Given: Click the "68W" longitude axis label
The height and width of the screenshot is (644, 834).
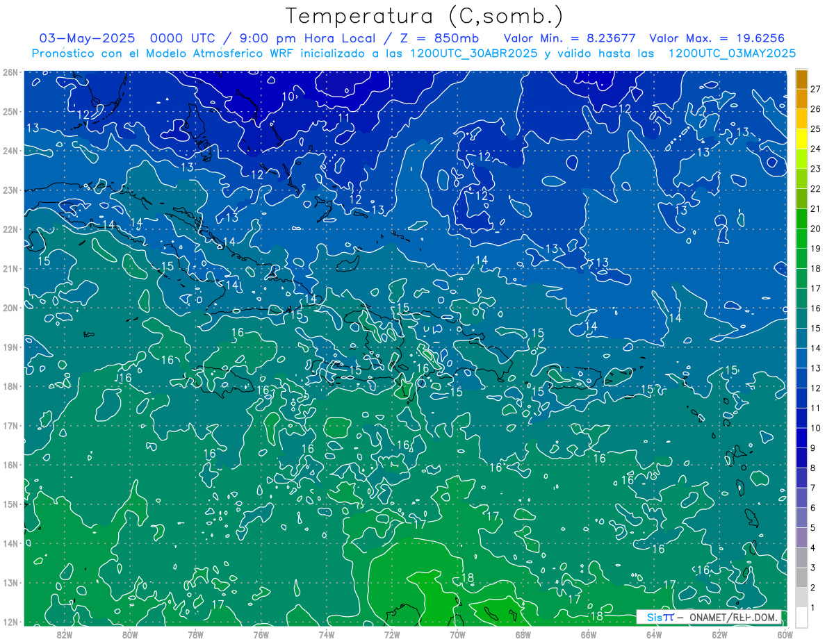Looking at the screenshot, I should (523, 634).
